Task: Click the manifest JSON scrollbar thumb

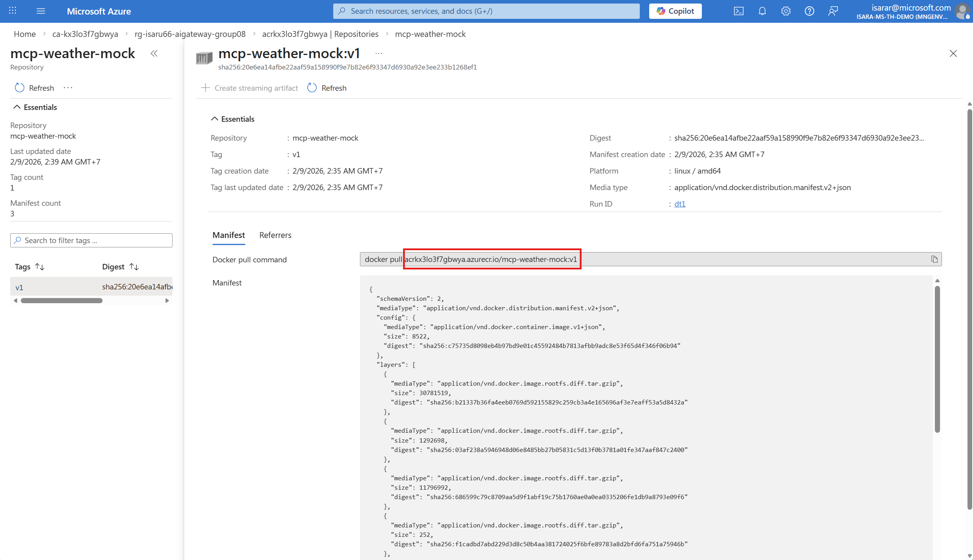Action: coord(937,359)
